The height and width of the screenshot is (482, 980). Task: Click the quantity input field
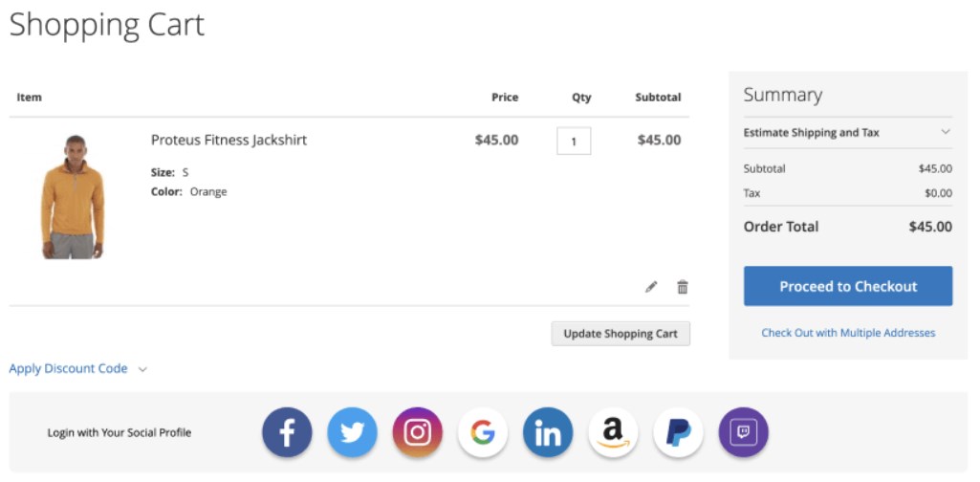[574, 141]
